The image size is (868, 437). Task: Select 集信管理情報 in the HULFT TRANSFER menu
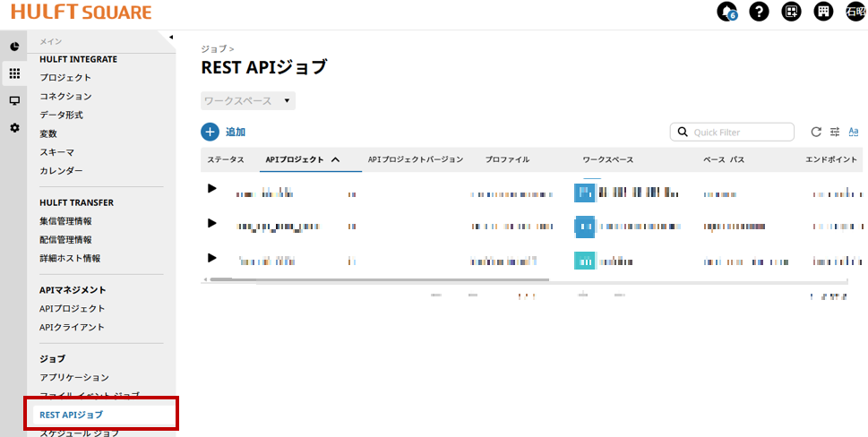coord(65,221)
